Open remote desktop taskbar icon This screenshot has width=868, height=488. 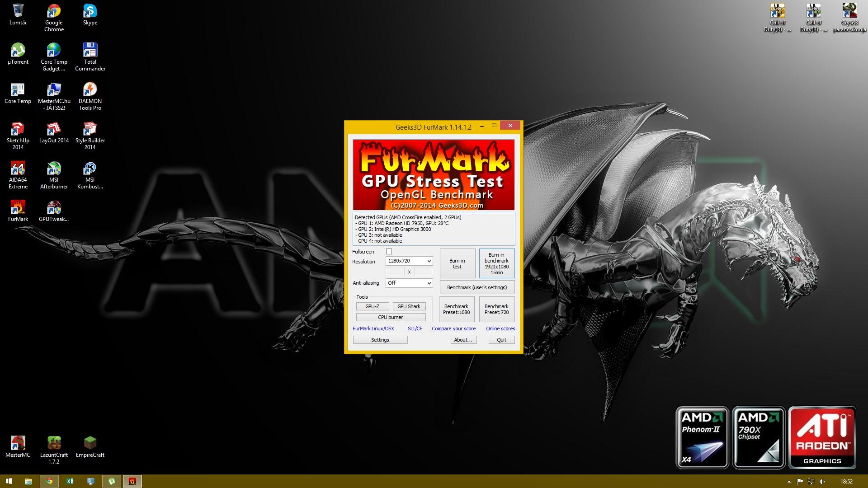(x=91, y=481)
